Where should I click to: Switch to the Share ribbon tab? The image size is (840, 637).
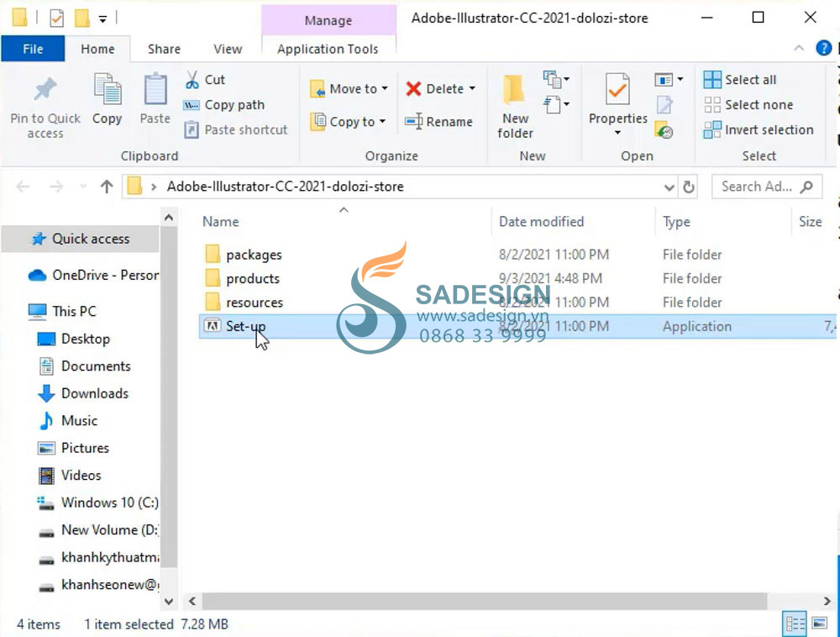164,49
